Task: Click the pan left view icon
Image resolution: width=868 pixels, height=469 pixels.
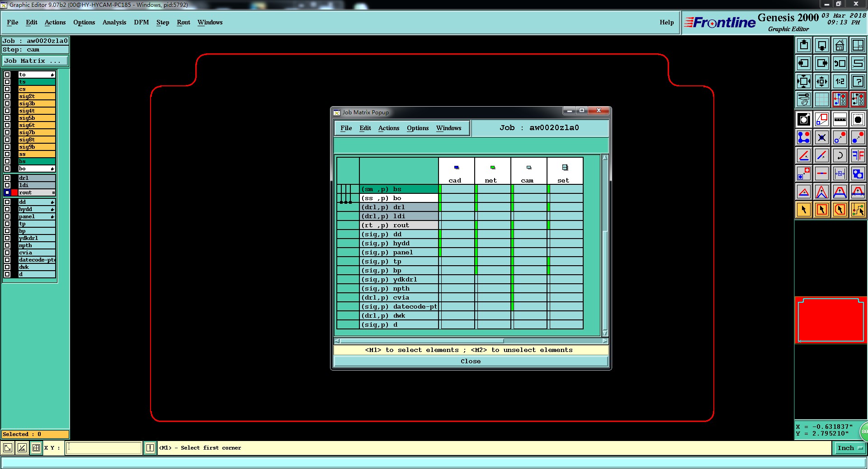Action: pos(804,63)
